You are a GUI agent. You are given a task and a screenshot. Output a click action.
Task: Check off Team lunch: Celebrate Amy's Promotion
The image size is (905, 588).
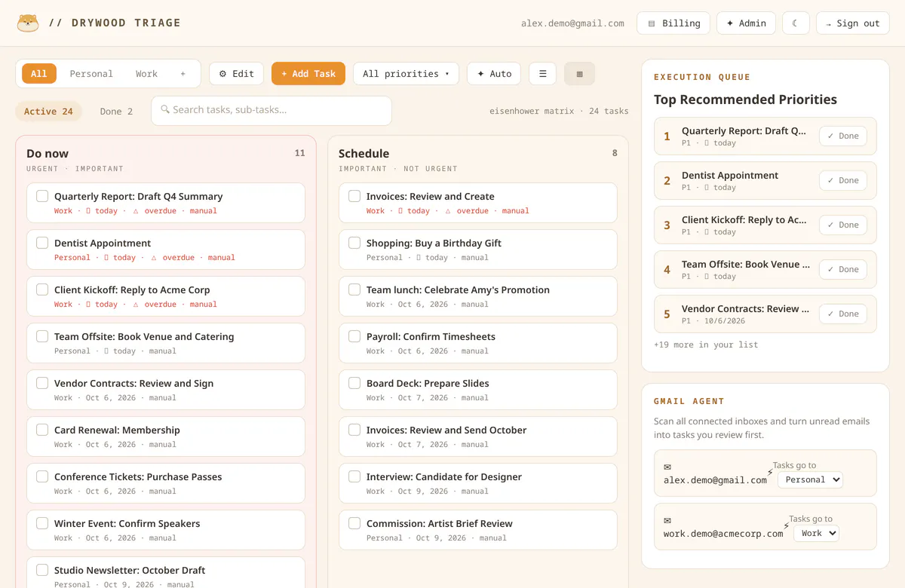tap(354, 289)
